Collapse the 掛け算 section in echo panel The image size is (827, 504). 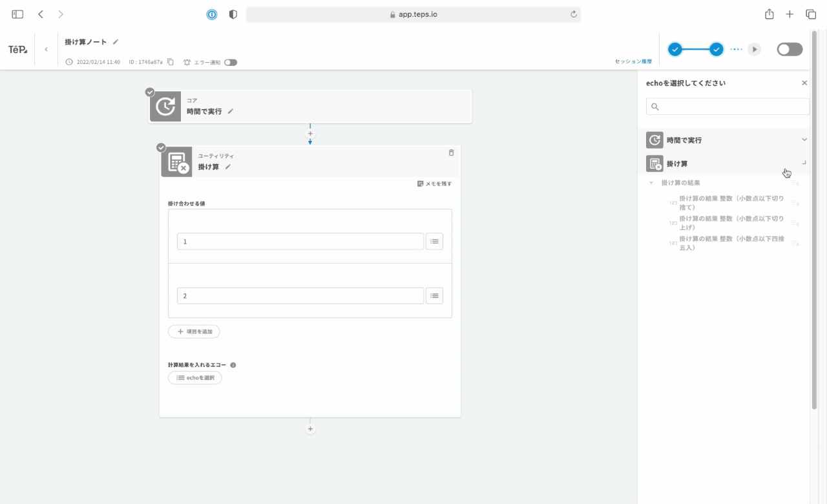click(x=804, y=163)
